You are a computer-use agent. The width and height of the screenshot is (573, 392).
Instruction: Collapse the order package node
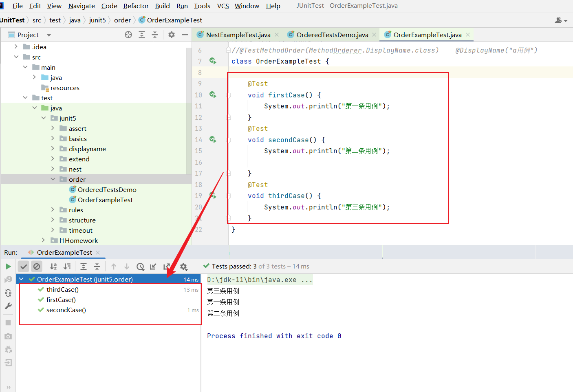(53, 179)
